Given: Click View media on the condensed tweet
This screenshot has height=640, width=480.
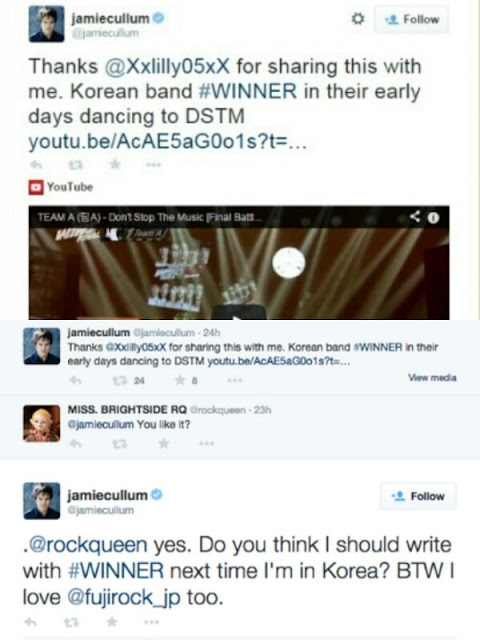Looking at the screenshot, I should pyautogui.click(x=432, y=378).
